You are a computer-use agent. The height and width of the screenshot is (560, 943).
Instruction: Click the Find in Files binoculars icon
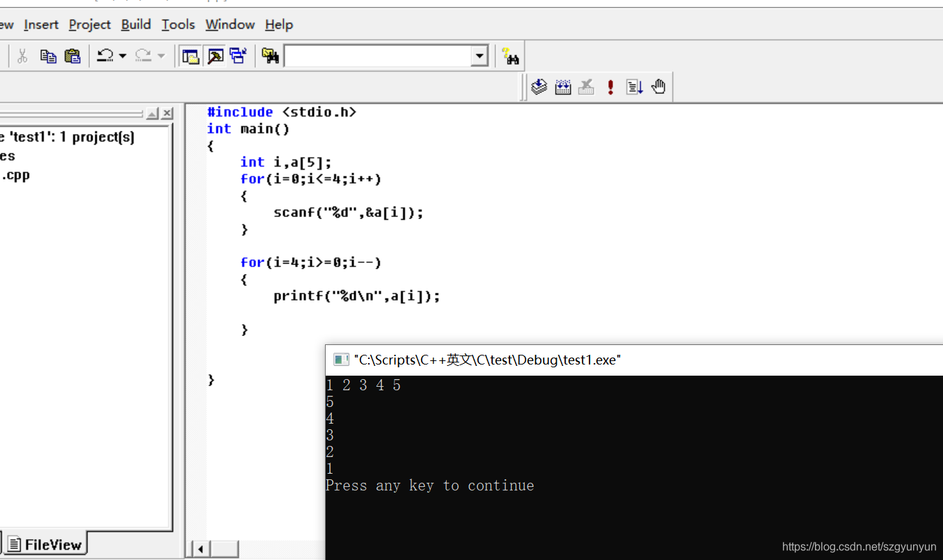[270, 56]
